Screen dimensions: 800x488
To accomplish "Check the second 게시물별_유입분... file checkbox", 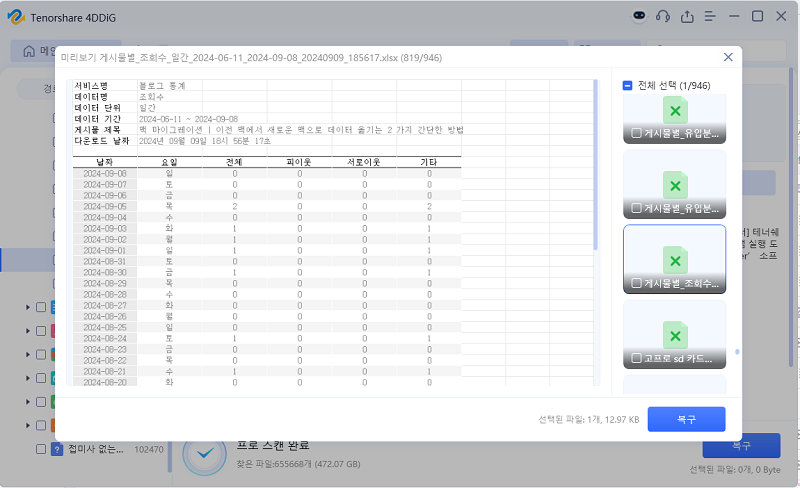I will click(x=636, y=208).
